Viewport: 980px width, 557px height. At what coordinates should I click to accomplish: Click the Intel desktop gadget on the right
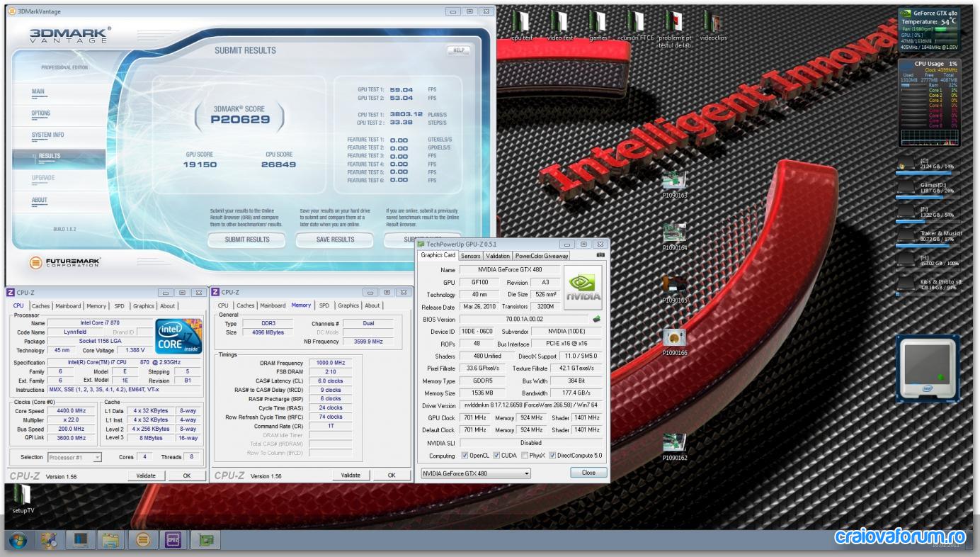click(929, 368)
